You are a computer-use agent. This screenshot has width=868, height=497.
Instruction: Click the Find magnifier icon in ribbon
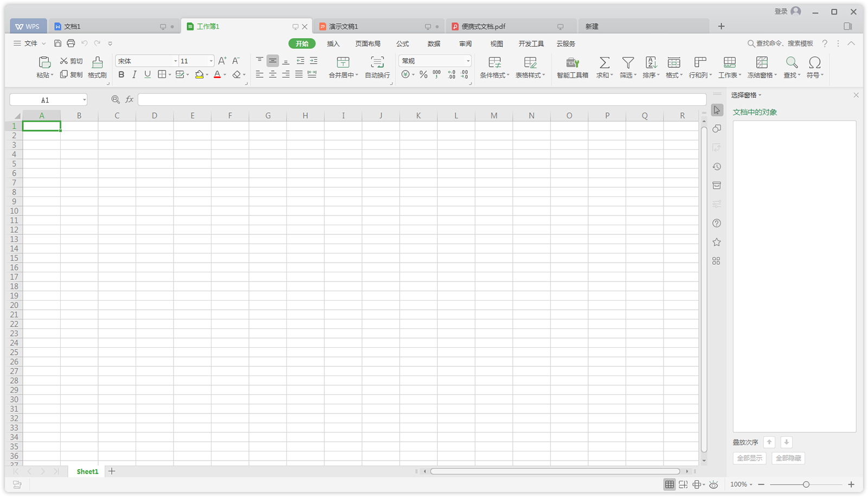792,62
